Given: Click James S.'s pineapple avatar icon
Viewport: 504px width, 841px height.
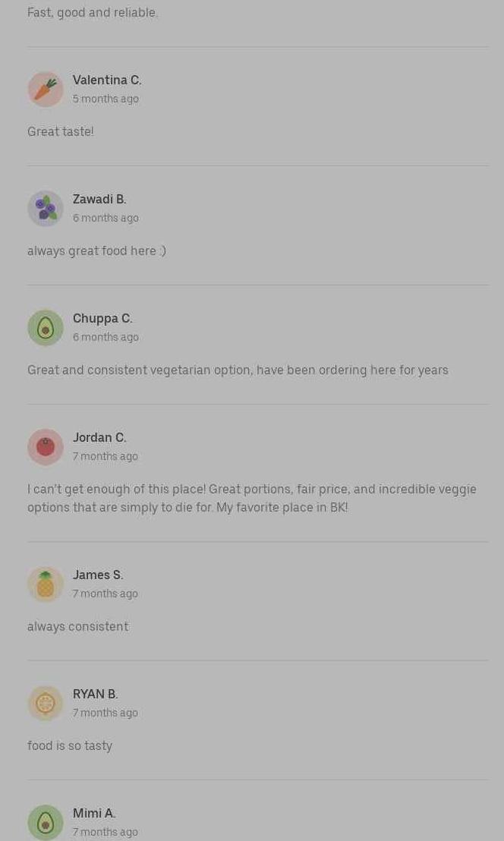Looking at the screenshot, I should pyautogui.click(x=46, y=584).
